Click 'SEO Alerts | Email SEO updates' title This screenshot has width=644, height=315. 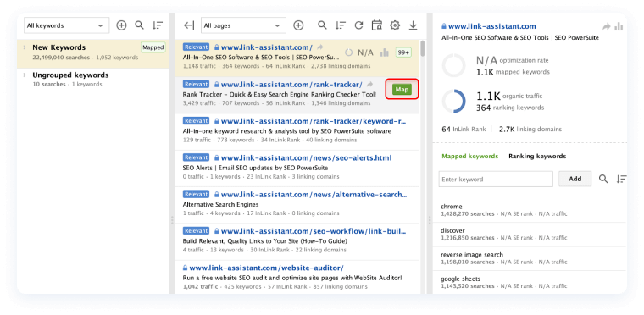point(255,168)
